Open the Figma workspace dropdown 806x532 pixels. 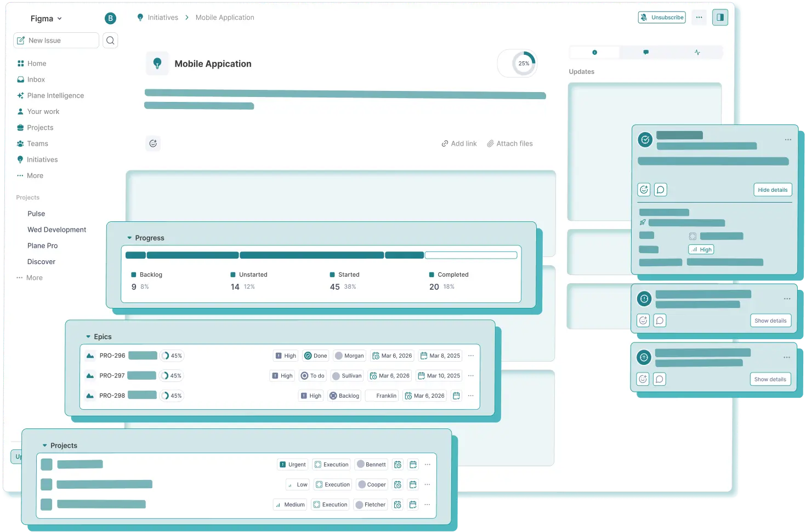[x=46, y=19]
